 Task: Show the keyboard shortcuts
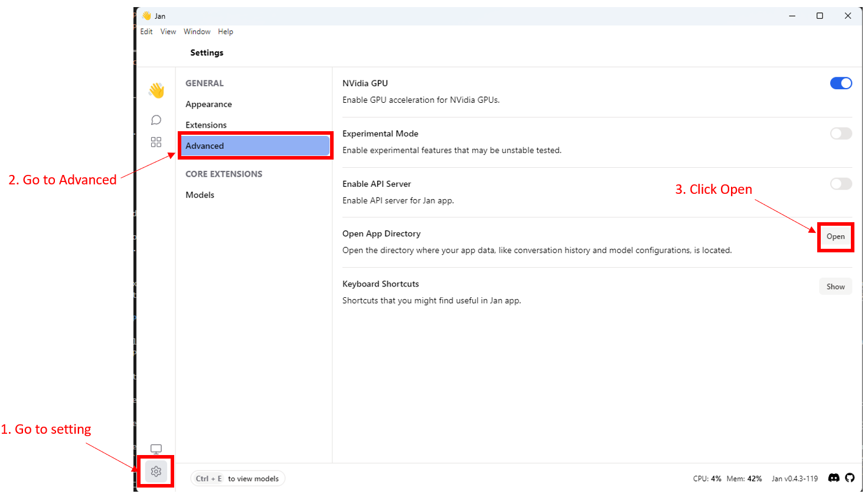click(x=835, y=286)
